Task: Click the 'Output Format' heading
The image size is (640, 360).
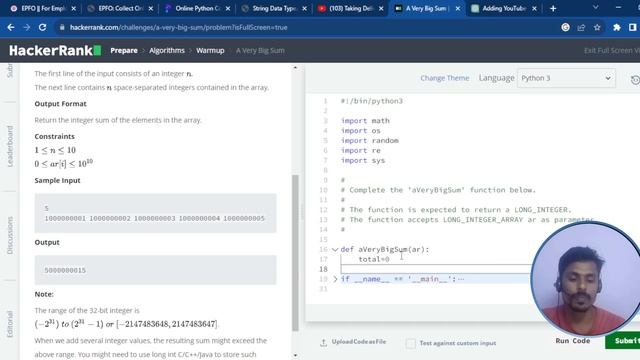Action: coord(60,104)
